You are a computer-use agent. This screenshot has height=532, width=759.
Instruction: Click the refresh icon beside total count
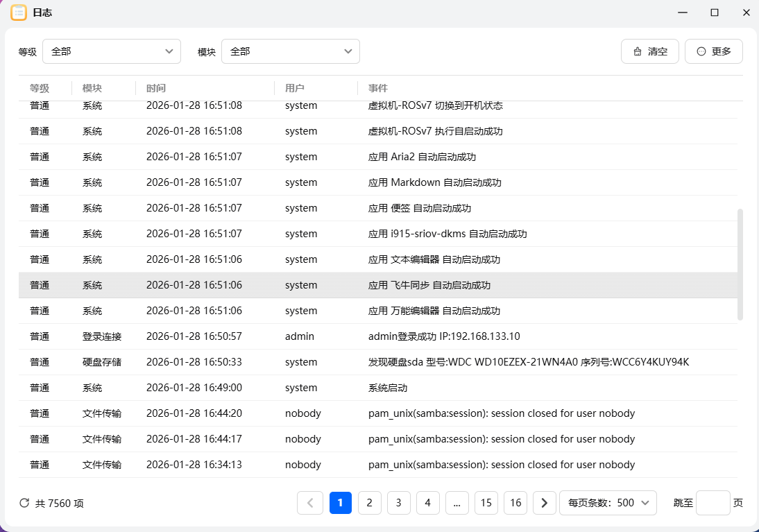[24, 503]
